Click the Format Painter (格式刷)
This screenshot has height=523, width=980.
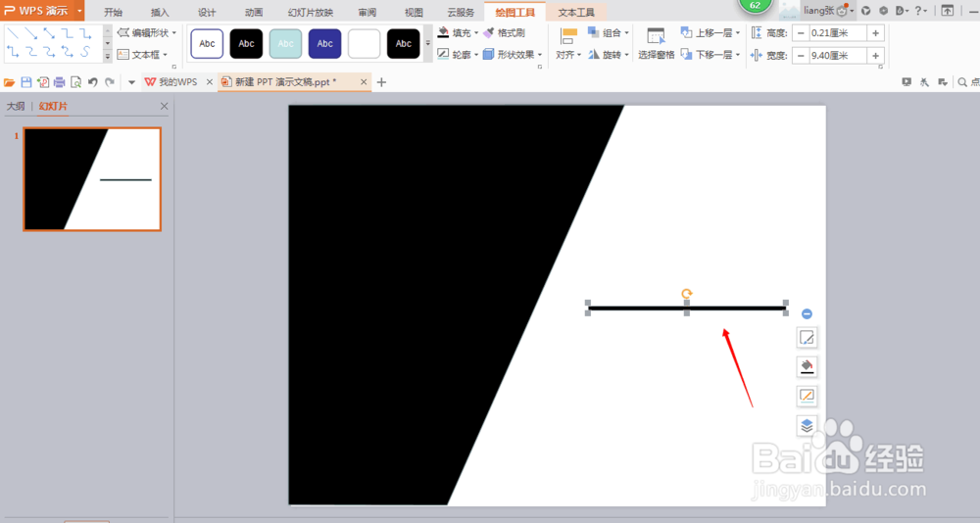tap(505, 32)
